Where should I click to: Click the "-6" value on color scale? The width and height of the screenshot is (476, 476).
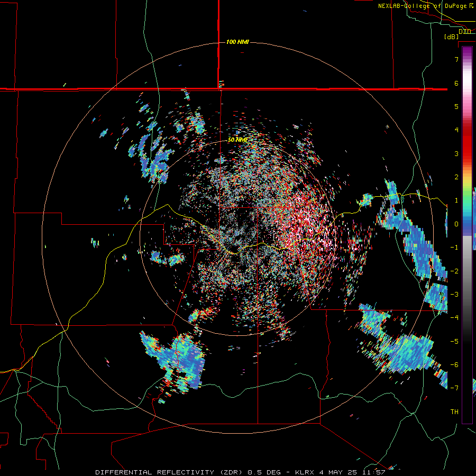(454, 365)
